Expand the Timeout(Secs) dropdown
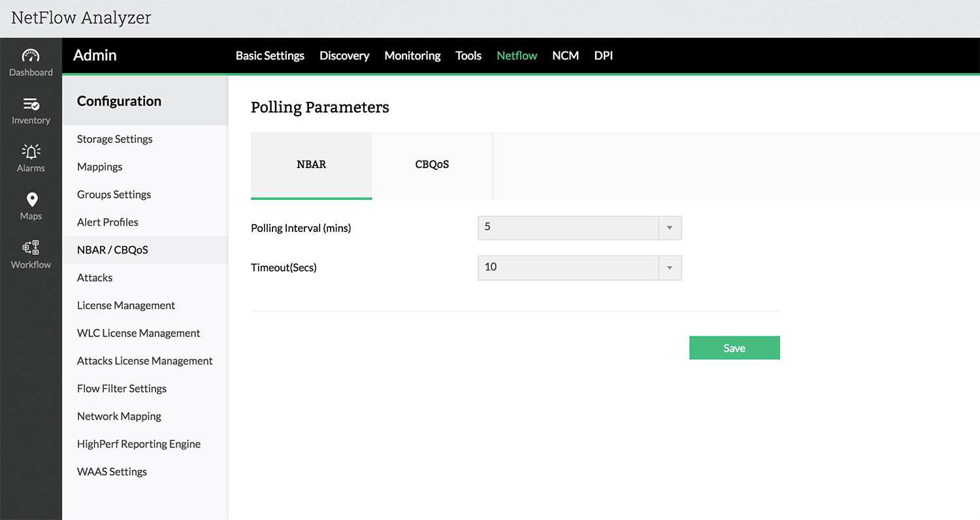 point(669,268)
